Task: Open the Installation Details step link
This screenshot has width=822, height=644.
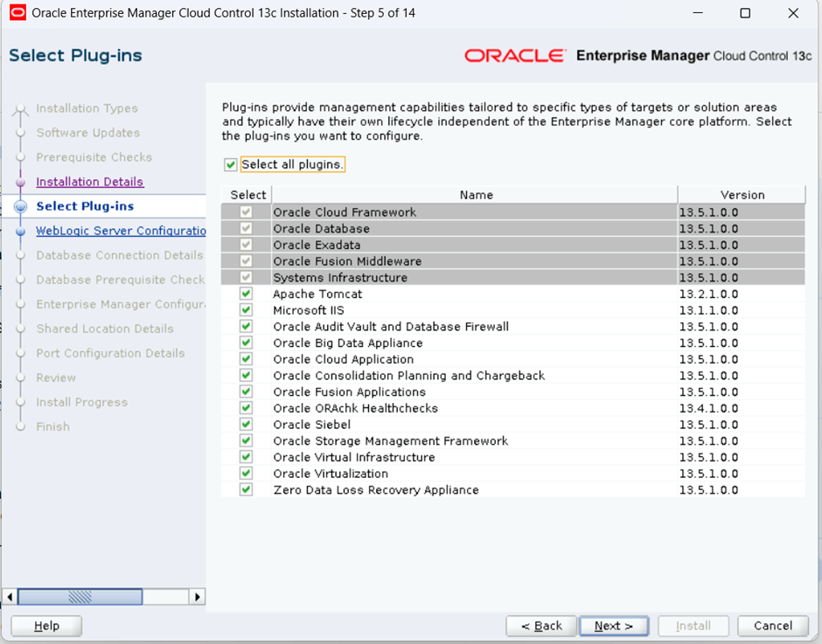Action: pos(89,182)
